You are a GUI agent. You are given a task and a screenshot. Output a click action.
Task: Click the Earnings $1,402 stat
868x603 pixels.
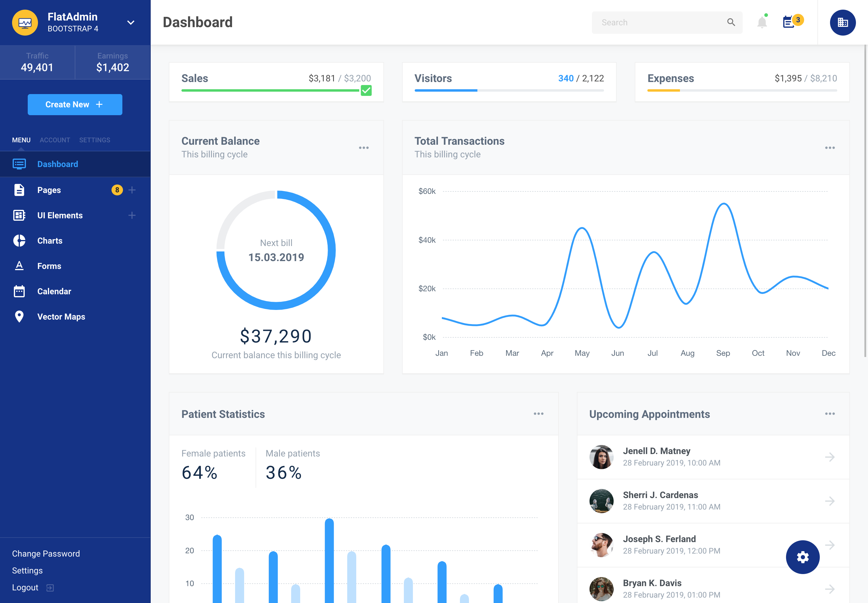[x=112, y=62]
